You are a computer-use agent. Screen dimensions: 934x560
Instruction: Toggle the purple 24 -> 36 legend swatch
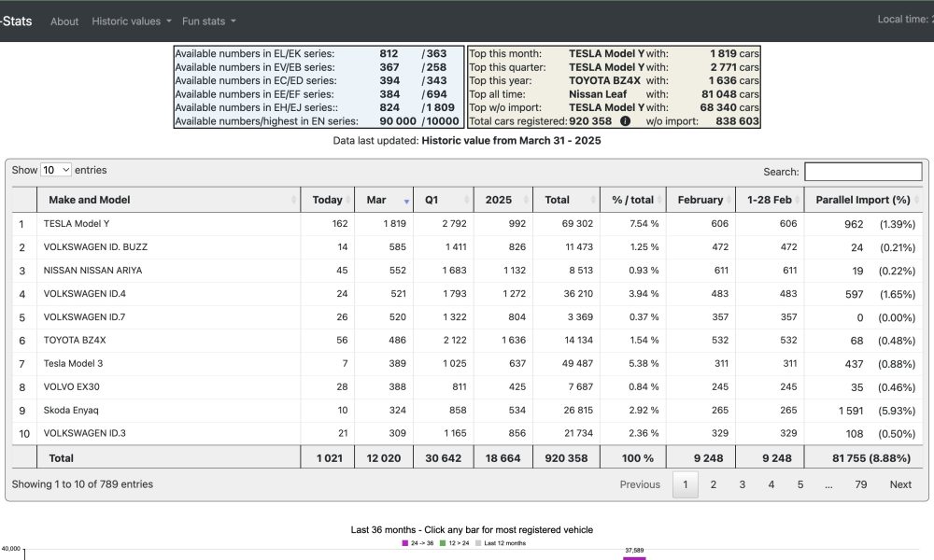[x=405, y=543]
